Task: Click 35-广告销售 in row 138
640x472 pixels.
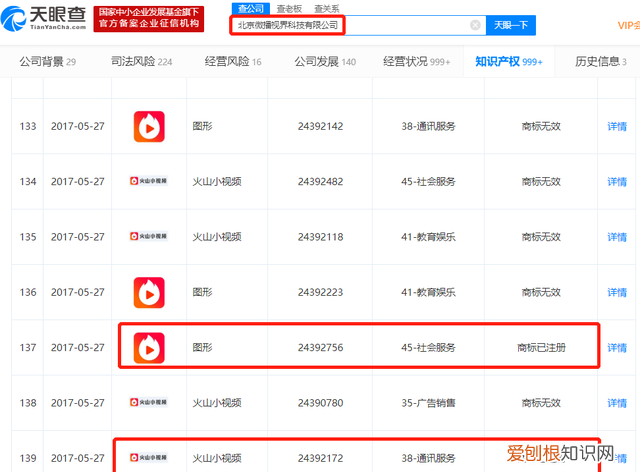Action: [428, 403]
